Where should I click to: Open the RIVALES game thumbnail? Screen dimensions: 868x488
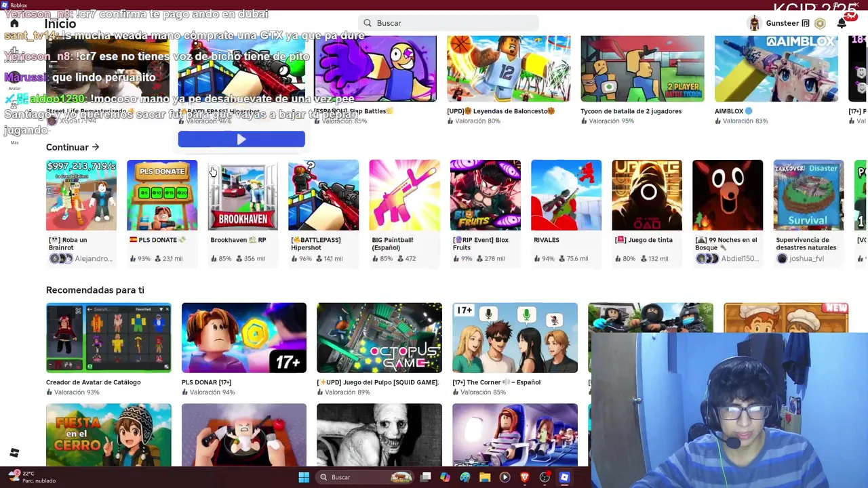pyautogui.click(x=566, y=195)
